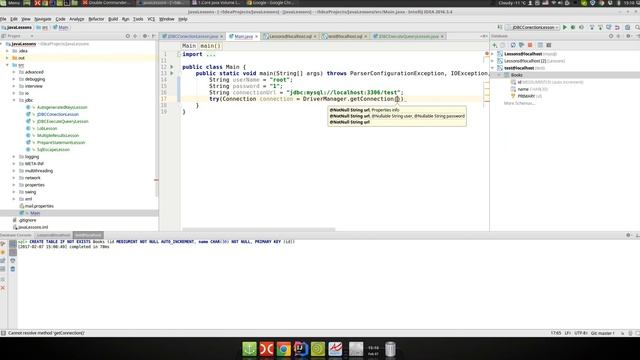Click the run gutter arrow for Main class
The width and height of the screenshot is (640, 360).
(172, 67)
